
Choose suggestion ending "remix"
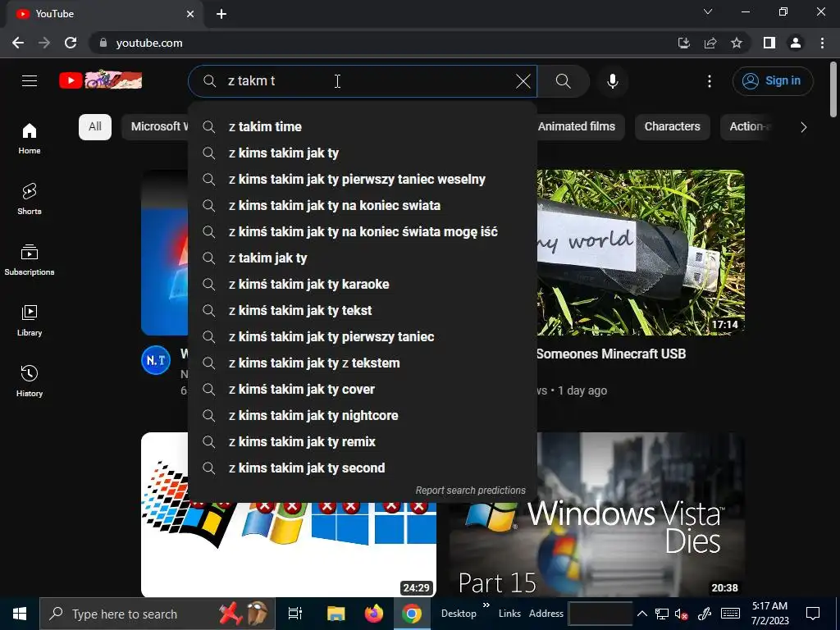[362, 442]
